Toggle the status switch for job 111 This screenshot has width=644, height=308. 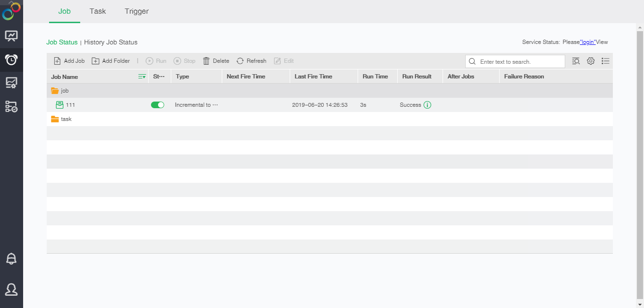158,105
